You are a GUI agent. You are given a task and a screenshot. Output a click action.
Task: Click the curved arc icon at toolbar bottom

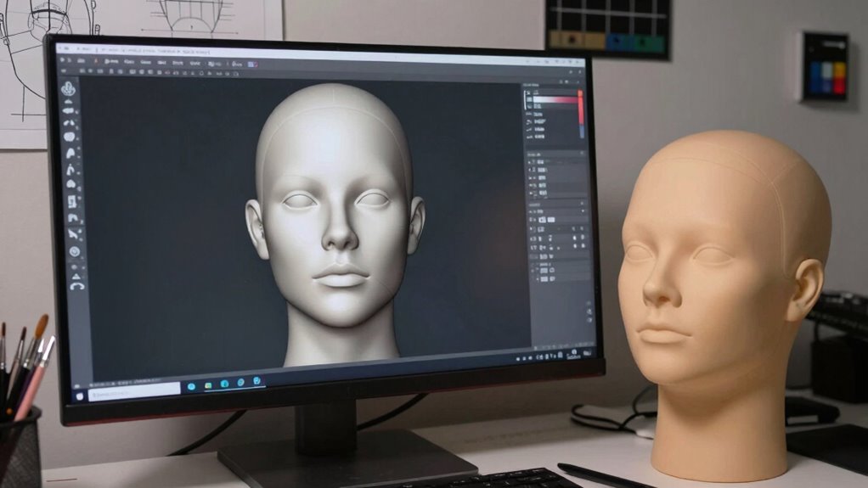[x=77, y=286]
